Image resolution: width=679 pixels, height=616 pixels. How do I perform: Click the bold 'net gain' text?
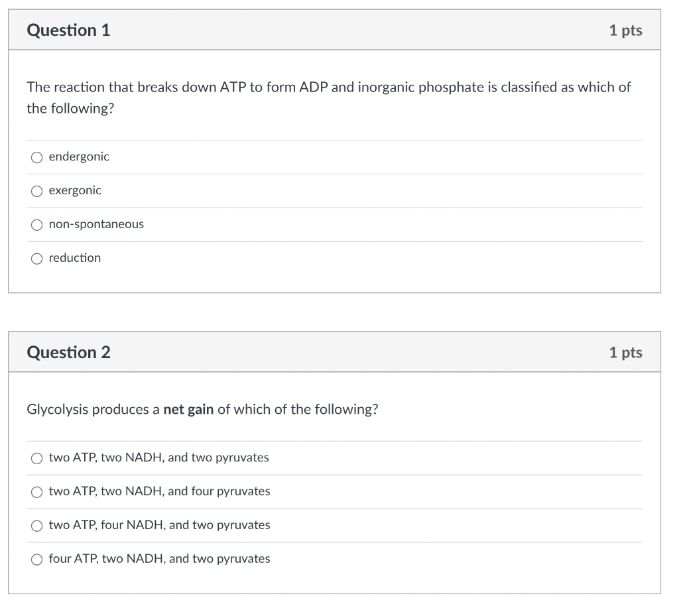pyautogui.click(x=188, y=409)
